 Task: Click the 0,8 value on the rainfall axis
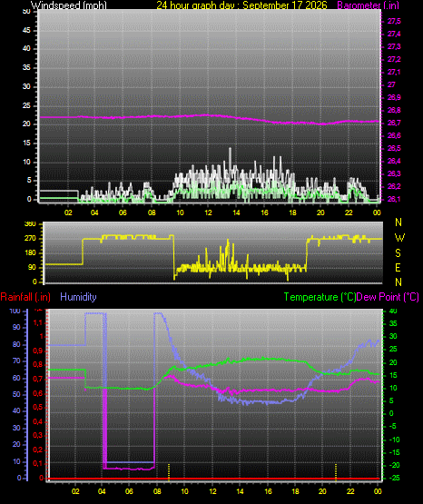(38, 365)
